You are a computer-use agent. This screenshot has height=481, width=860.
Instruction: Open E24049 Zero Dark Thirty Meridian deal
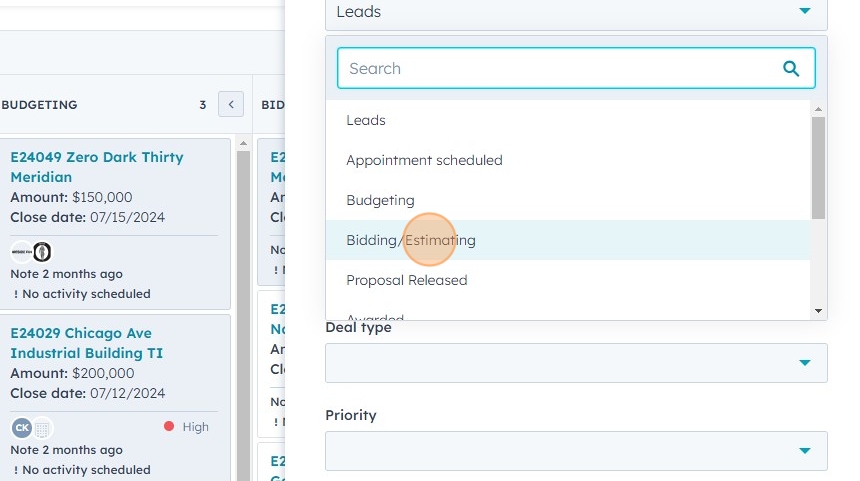point(96,167)
